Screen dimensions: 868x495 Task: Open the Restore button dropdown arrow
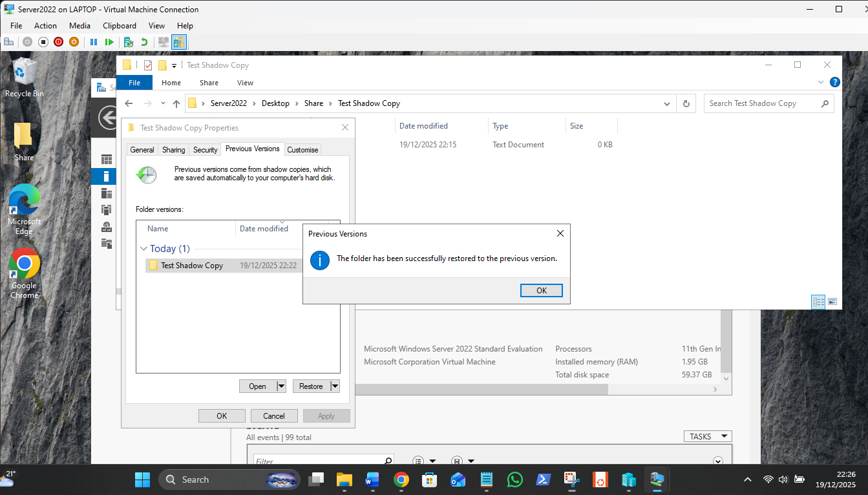(x=335, y=386)
